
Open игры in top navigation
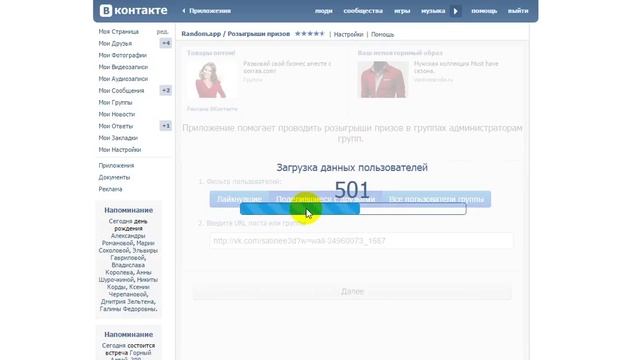pos(402,11)
